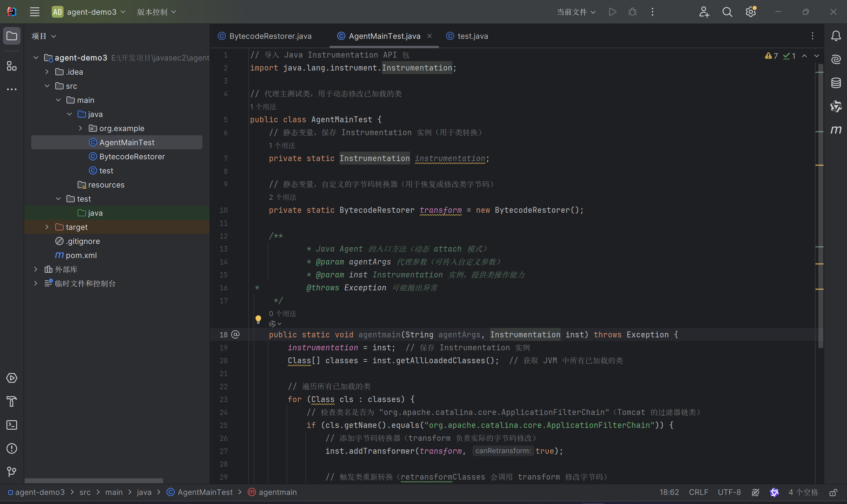Open the Structure tool window icon
The width and height of the screenshot is (847, 504).
[x=11, y=66]
